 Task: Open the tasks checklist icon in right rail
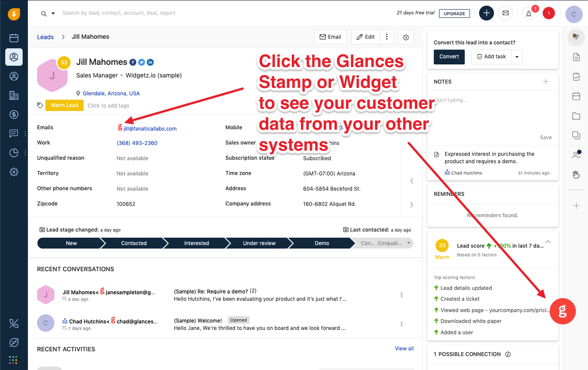576,77
